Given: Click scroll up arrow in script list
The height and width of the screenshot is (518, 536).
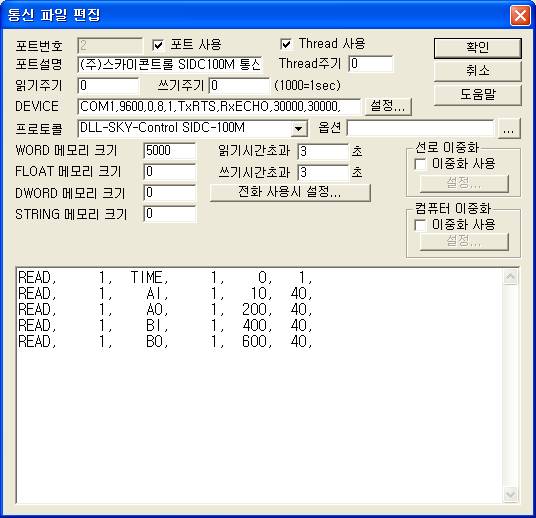Looking at the screenshot, I should click(x=510, y=277).
